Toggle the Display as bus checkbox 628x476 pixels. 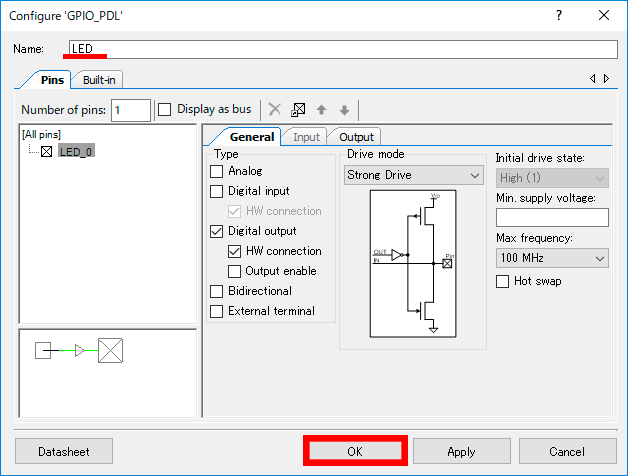point(165,109)
